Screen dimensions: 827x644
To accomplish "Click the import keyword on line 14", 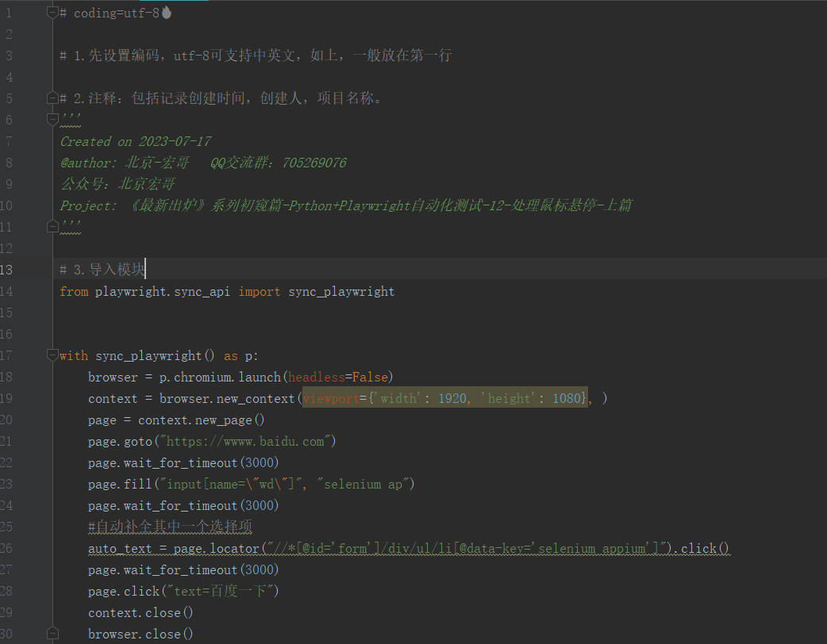I will pos(260,291).
